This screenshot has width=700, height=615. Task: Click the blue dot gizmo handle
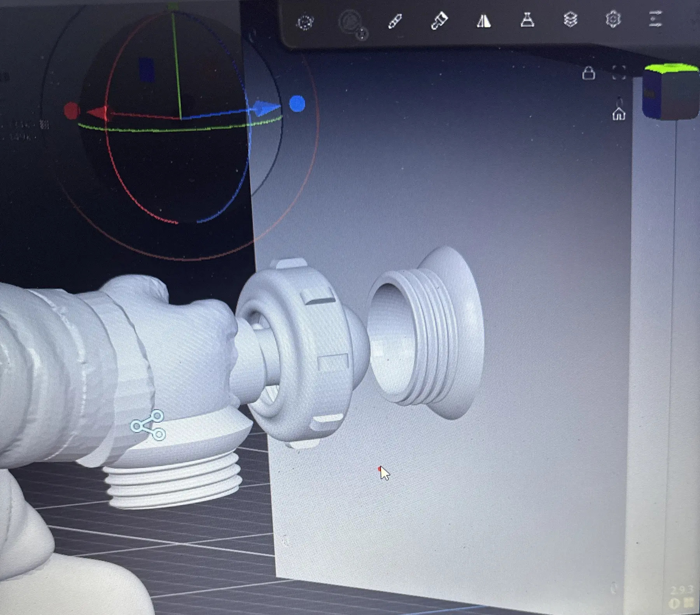coord(297,104)
